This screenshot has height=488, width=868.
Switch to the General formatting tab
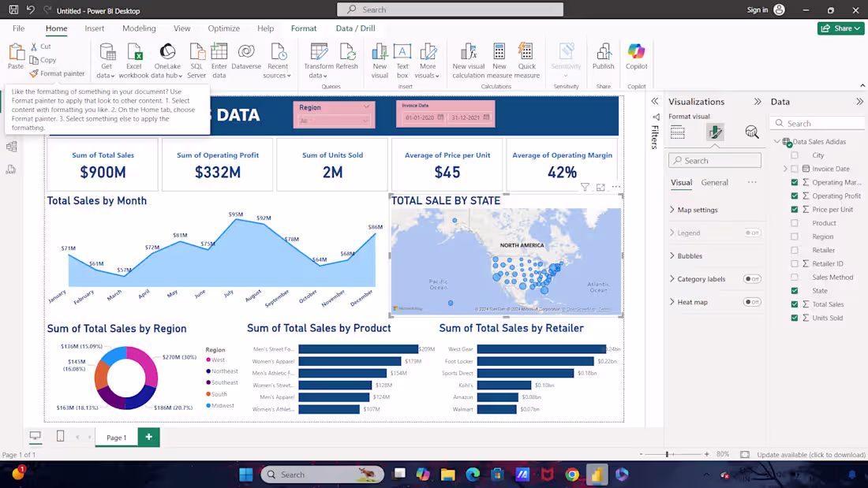(714, 182)
